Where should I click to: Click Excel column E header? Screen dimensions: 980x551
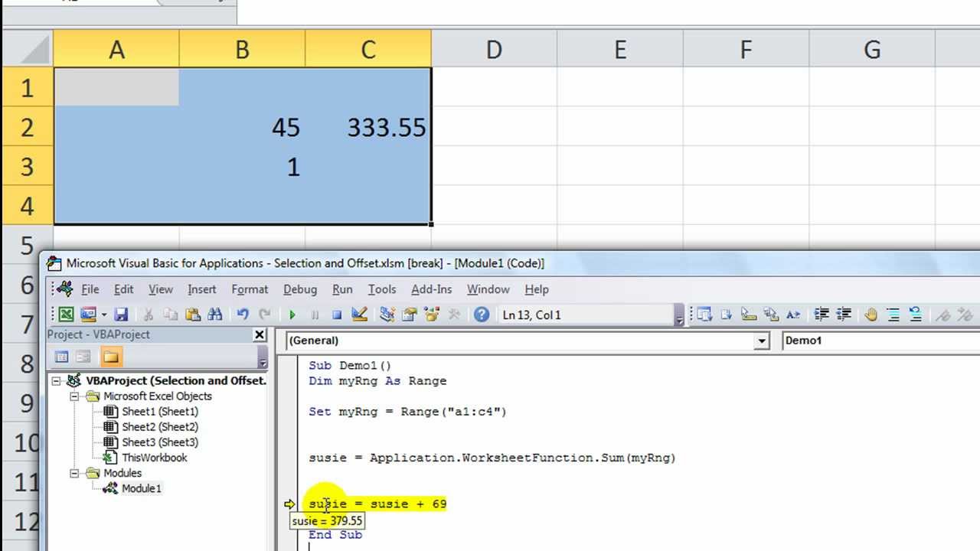[x=620, y=50]
